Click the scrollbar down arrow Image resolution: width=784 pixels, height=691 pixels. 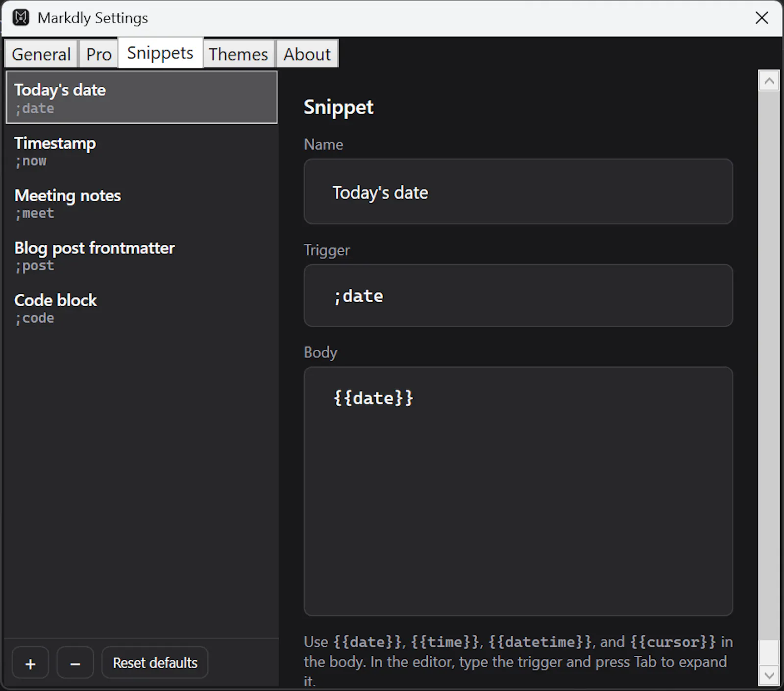point(769,675)
